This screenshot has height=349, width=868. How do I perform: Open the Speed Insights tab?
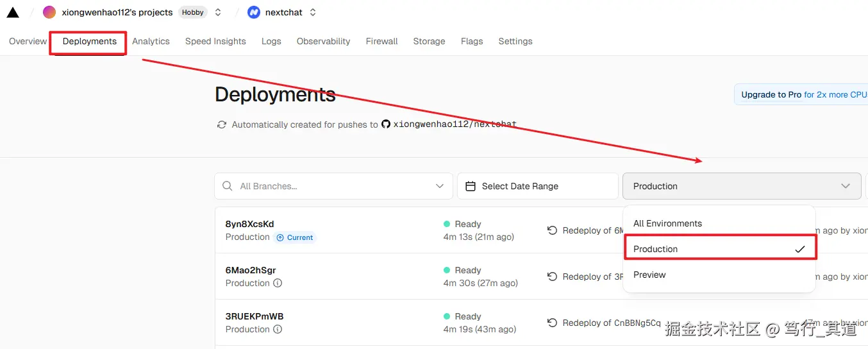tap(215, 41)
